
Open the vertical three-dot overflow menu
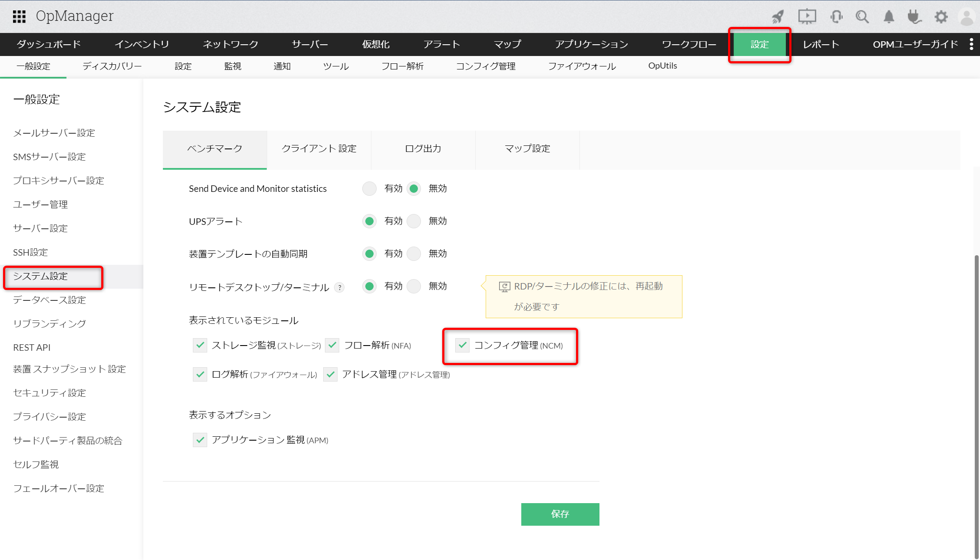point(972,44)
